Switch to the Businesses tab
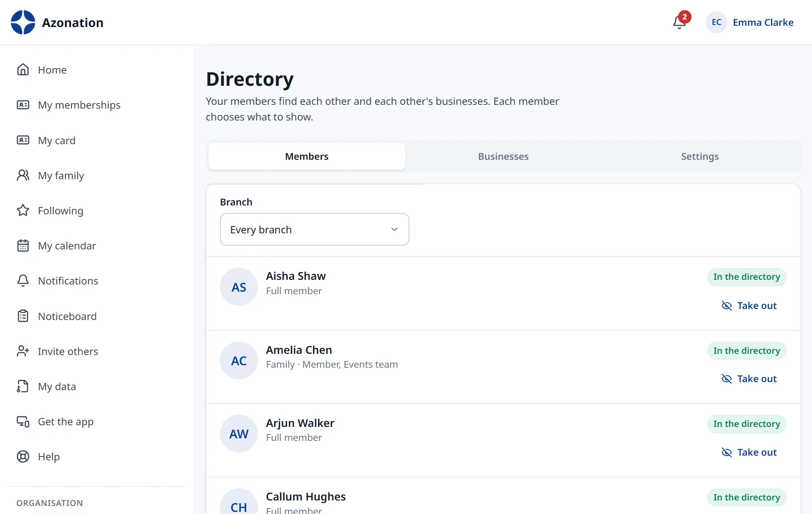The height and width of the screenshot is (514, 812). click(x=503, y=156)
